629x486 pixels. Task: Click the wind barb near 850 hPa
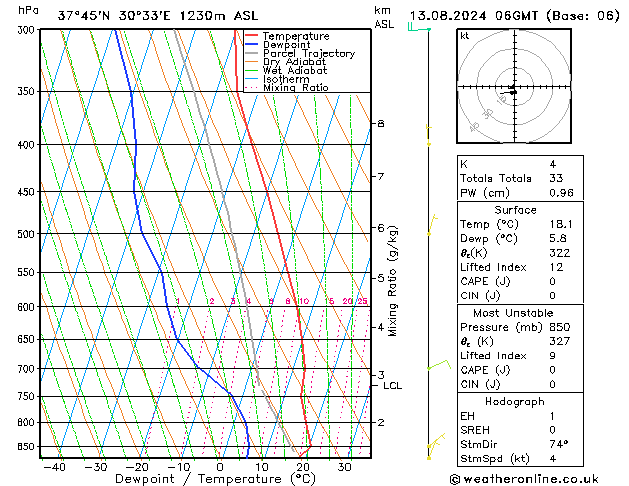point(434,442)
